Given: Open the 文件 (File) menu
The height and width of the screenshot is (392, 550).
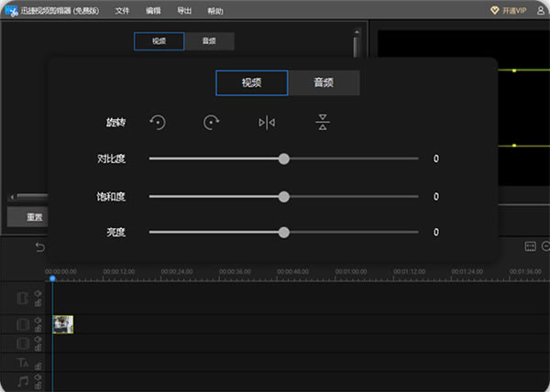Looking at the screenshot, I should click(x=123, y=11).
